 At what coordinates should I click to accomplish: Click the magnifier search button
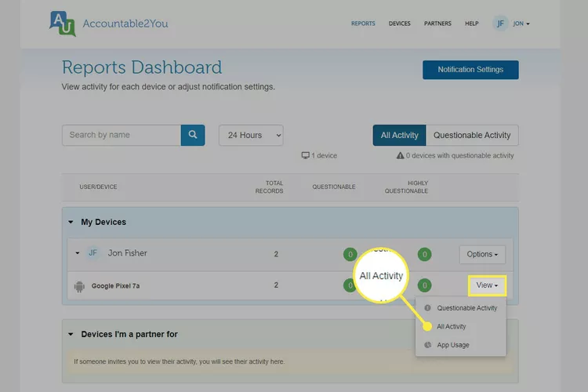coord(193,135)
